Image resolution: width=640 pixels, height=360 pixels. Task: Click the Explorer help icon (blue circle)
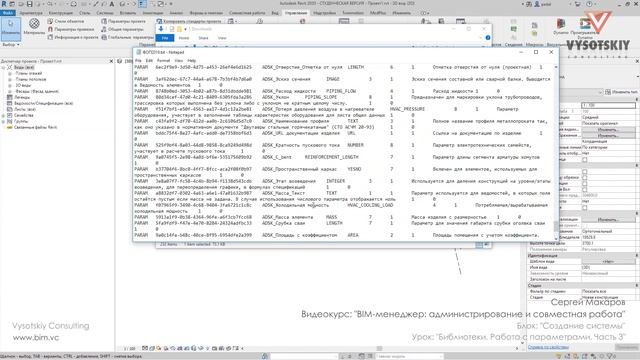(487, 38)
